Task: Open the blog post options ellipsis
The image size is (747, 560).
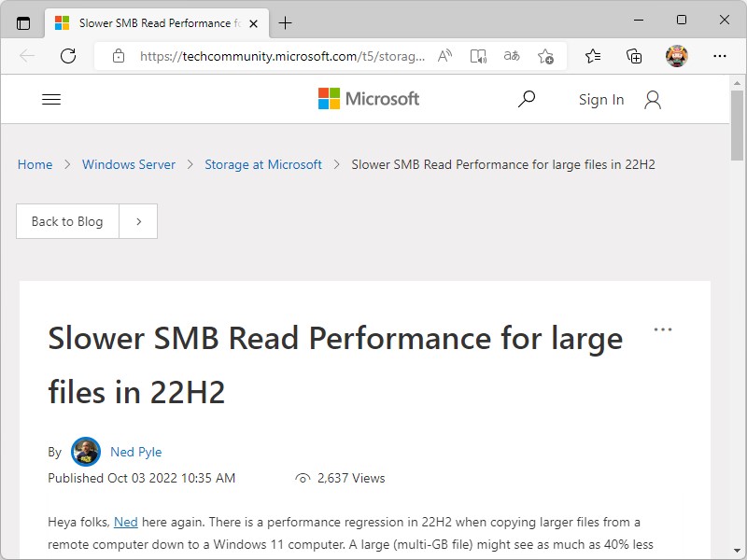Action: point(663,329)
